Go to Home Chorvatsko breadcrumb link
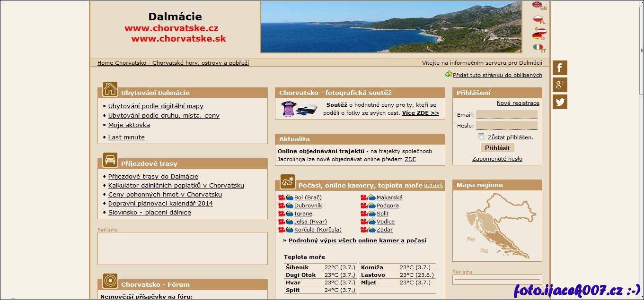The image size is (644, 300). (173, 63)
